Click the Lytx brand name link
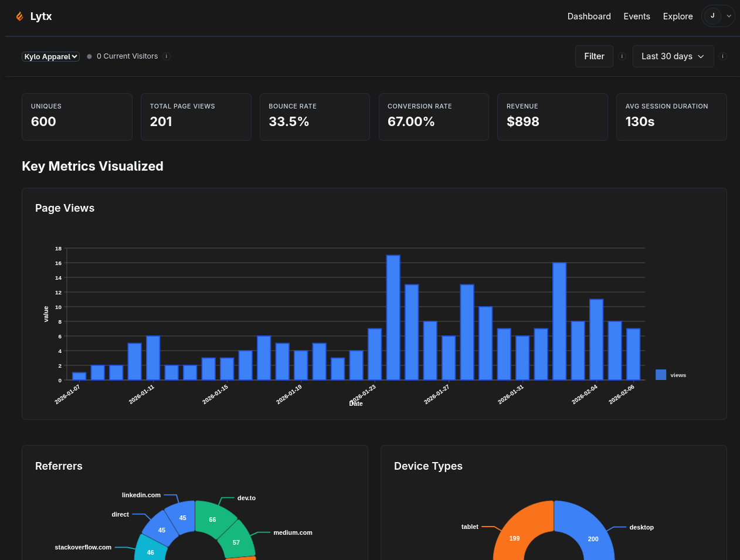 click(41, 16)
